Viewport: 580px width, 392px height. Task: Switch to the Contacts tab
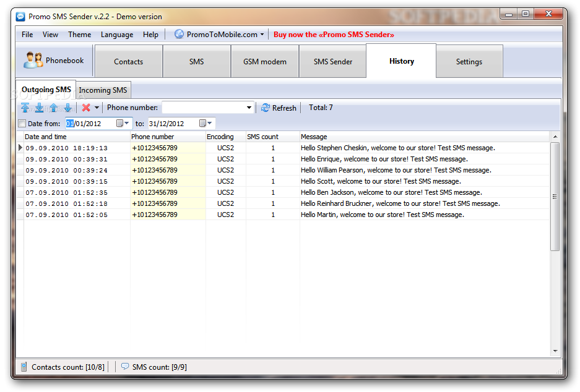(128, 62)
